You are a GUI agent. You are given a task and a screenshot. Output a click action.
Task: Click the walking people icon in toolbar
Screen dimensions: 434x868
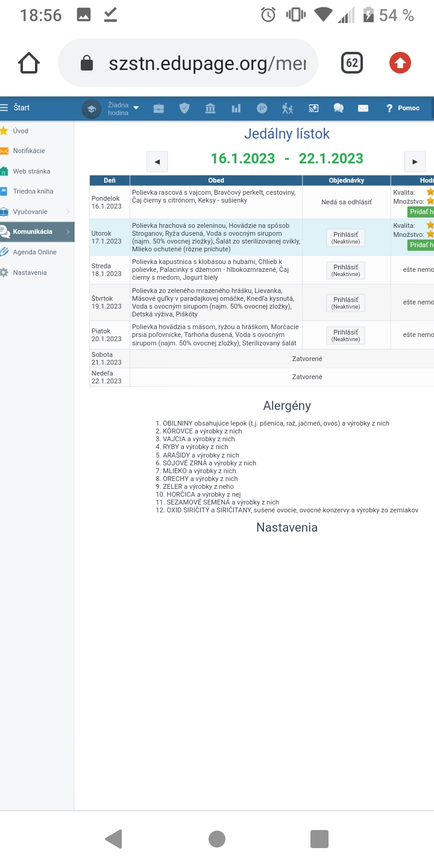(288, 108)
